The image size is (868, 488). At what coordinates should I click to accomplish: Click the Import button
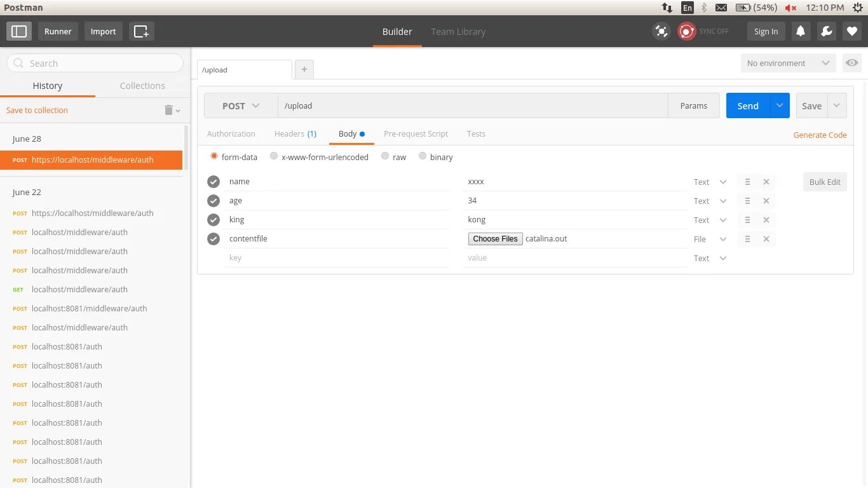103,31
